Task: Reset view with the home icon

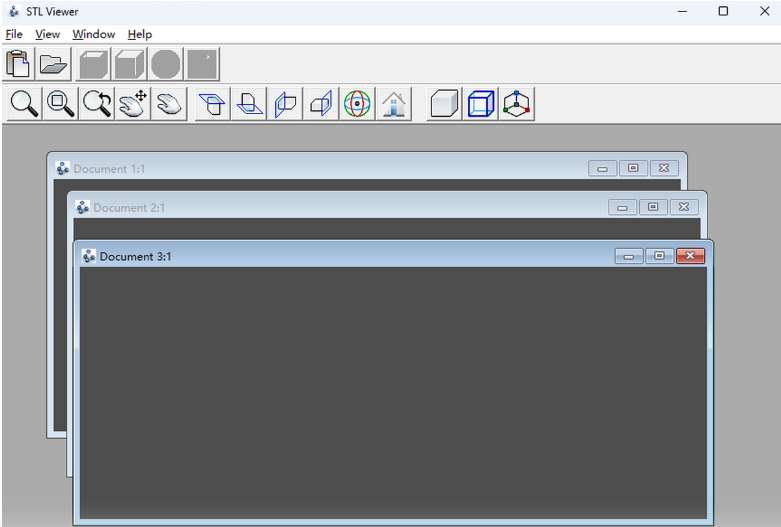Action: click(393, 103)
